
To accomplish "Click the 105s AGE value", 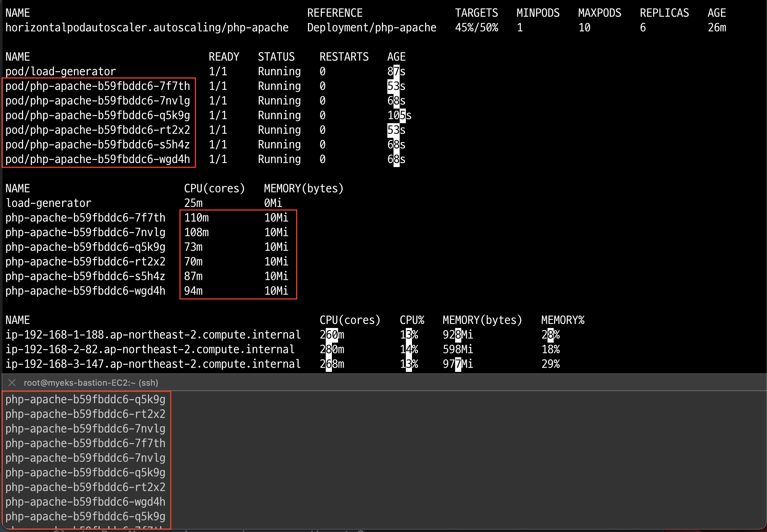I will pyautogui.click(x=399, y=115).
